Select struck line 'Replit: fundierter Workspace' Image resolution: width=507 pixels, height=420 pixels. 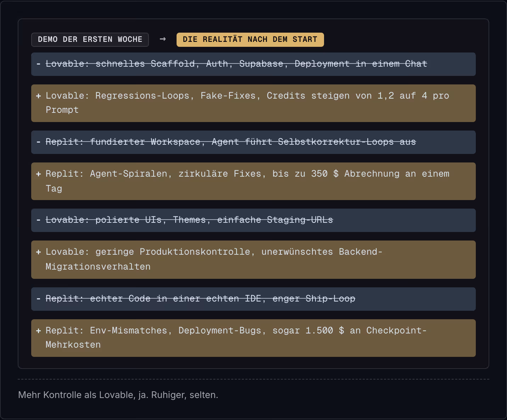click(253, 142)
